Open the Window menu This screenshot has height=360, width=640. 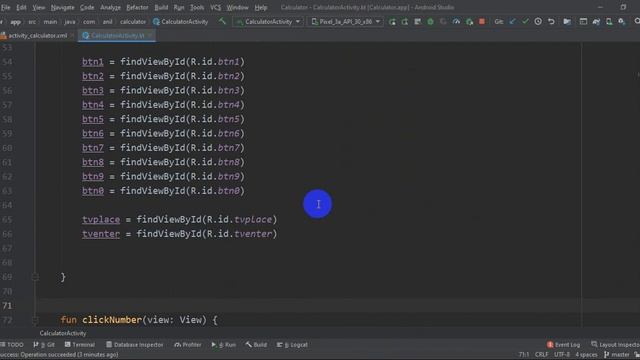pos(237,7)
